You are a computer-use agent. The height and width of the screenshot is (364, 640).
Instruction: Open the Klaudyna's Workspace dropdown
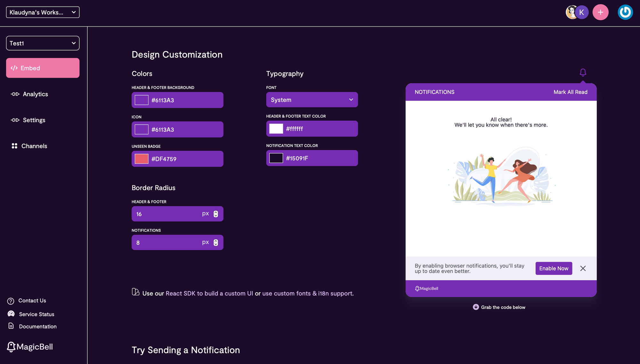43,12
